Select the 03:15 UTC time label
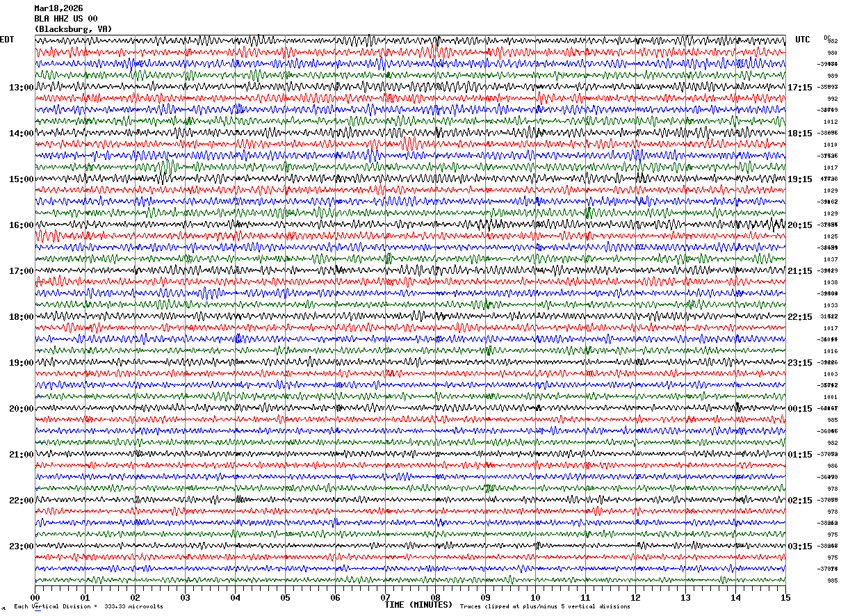Screen dimensions: 841x616 800,546
